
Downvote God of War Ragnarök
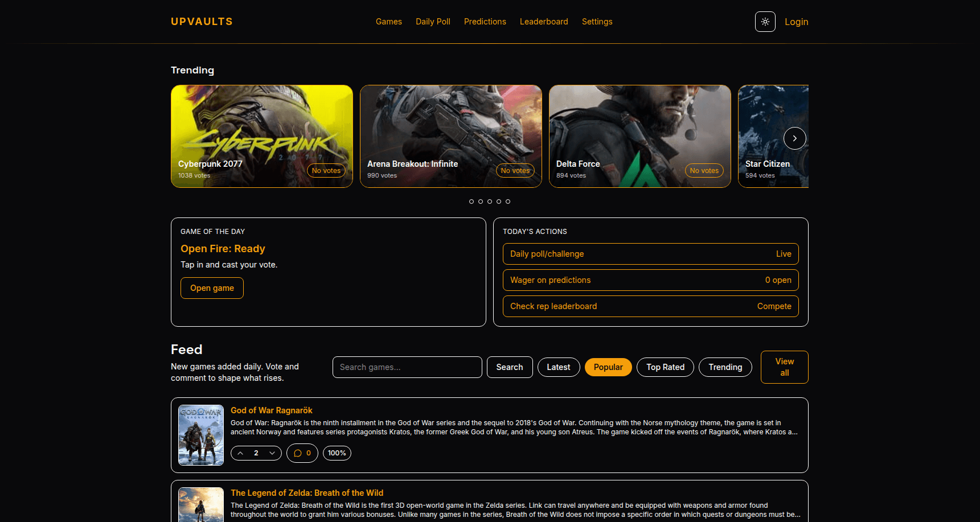(x=272, y=453)
